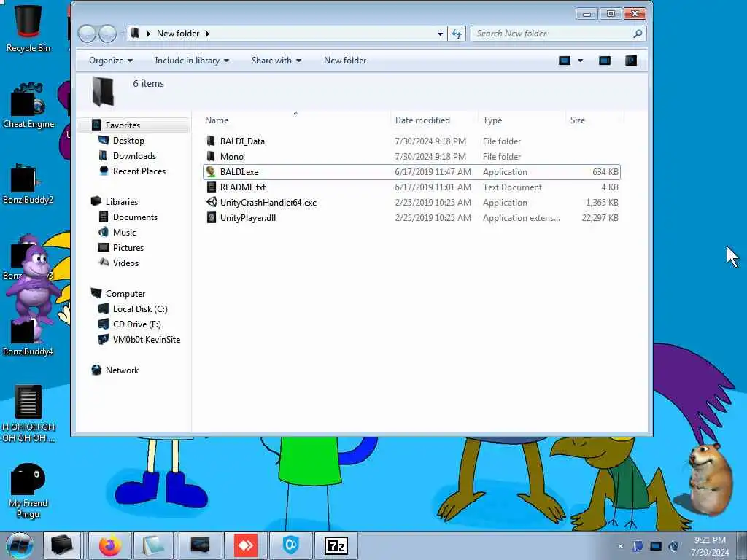Click the taskbar clock showing 9:21 PM
The height and width of the screenshot is (560, 747).
pos(710,546)
